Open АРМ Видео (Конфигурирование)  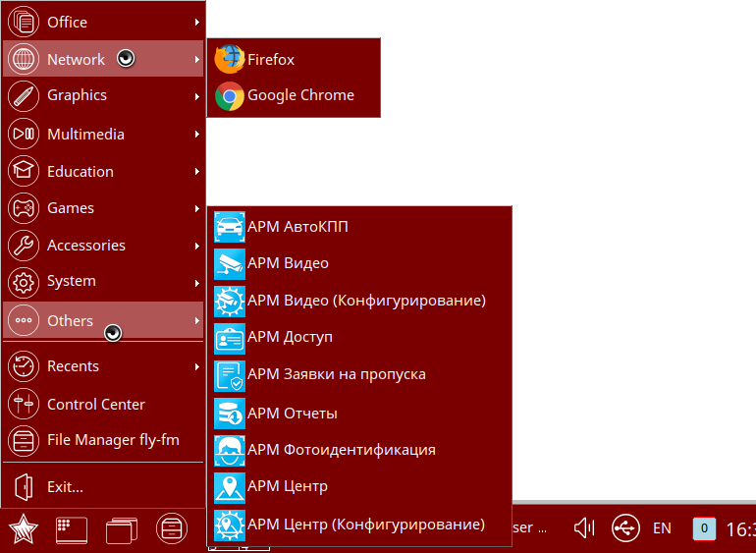pos(365,300)
